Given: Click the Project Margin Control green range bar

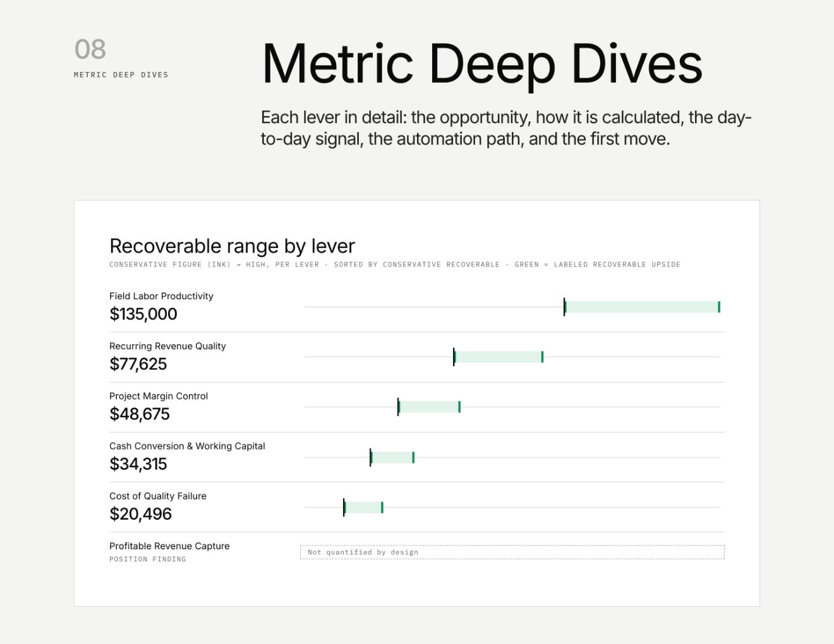Looking at the screenshot, I should [x=429, y=407].
